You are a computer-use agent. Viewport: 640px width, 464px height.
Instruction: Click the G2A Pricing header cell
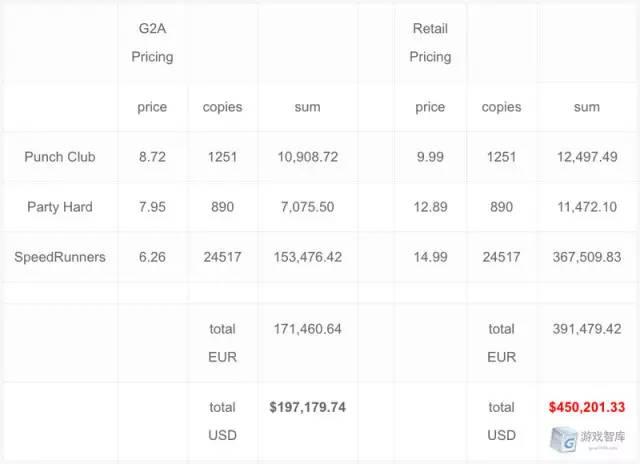(x=152, y=43)
